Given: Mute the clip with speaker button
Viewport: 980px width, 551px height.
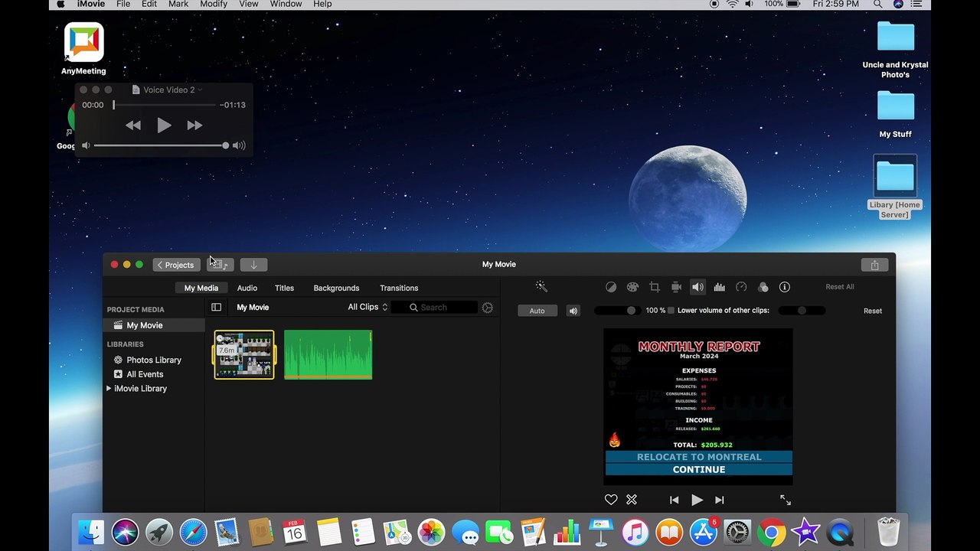Looking at the screenshot, I should [x=573, y=311].
